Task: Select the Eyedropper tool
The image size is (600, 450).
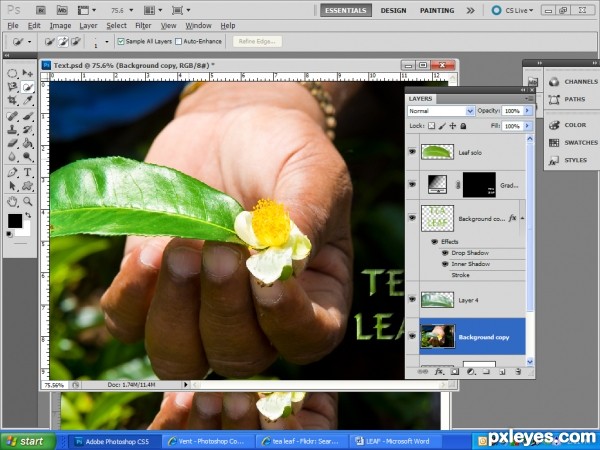Action: [28, 100]
